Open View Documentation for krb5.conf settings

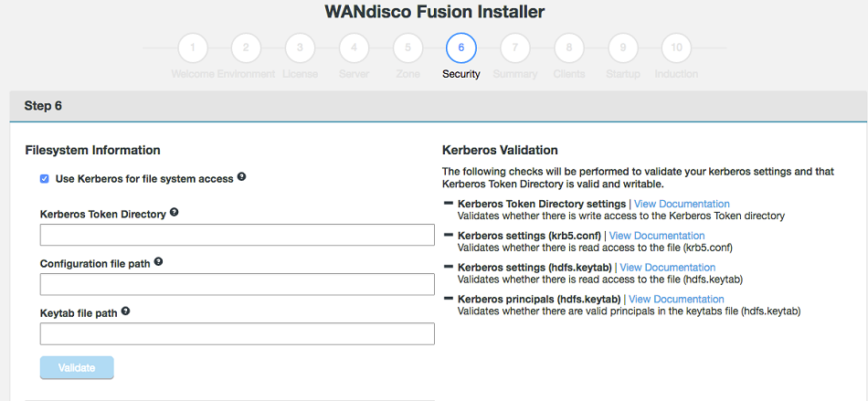click(x=657, y=237)
